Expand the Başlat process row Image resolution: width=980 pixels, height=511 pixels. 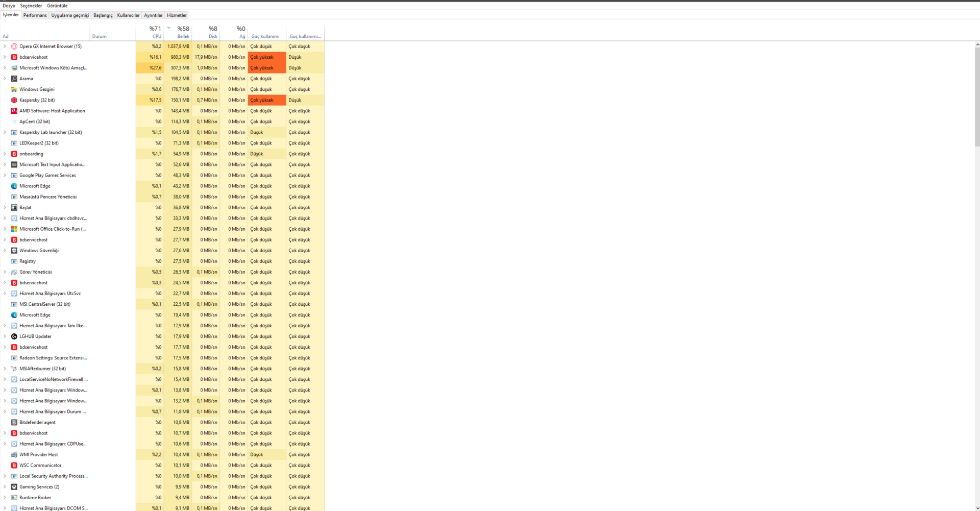[x=5, y=207]
